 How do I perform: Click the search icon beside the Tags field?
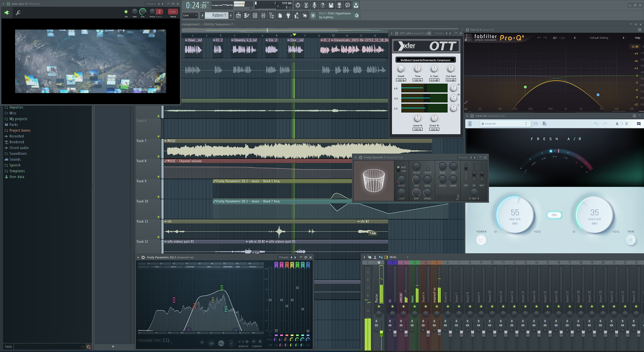(x=89, y=347)
